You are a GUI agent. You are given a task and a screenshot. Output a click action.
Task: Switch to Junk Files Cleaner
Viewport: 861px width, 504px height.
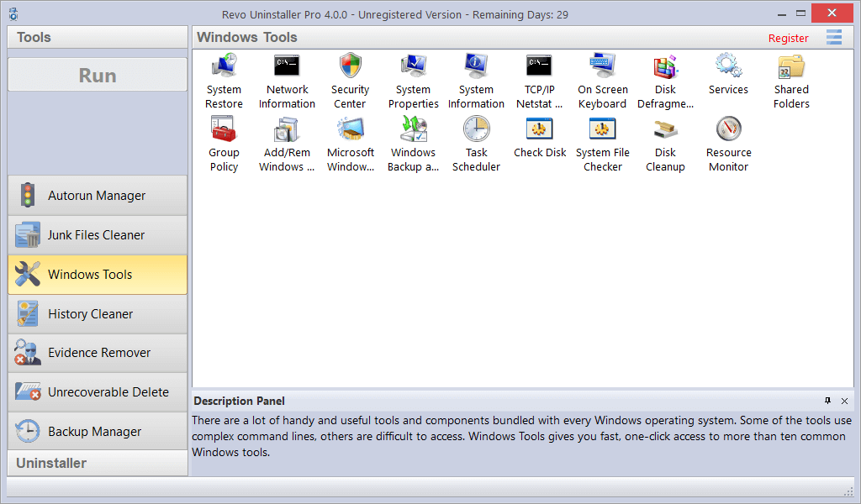98,235
